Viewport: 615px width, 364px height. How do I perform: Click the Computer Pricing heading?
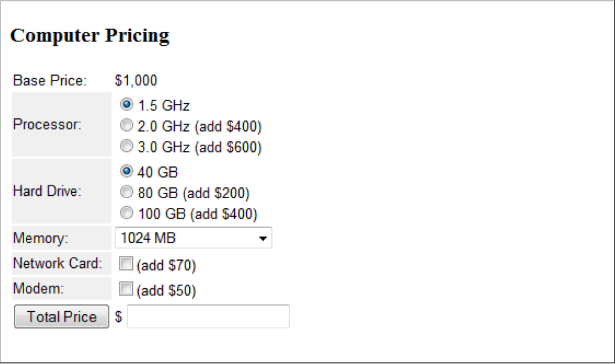[x=90, y=35]
